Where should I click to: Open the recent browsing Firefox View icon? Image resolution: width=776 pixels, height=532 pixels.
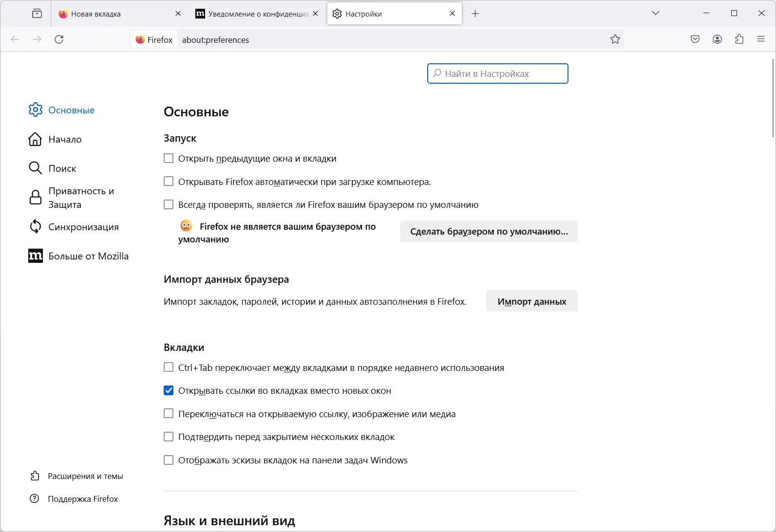click(x=37, y=14)
